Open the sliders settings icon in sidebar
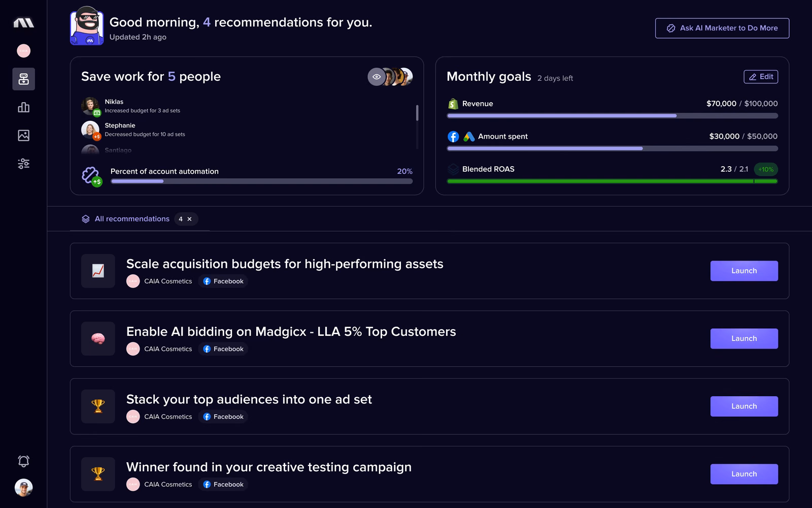This screenshot has height=508, width=812. coord(23,164)
